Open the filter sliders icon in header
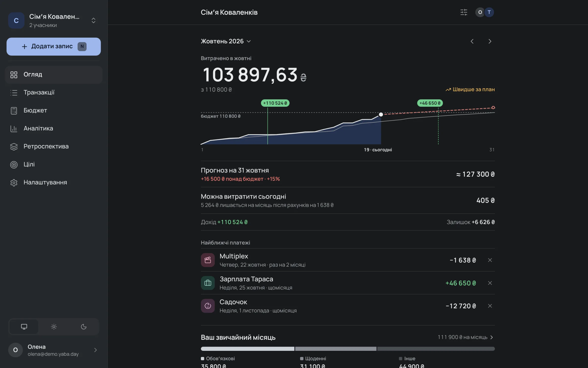This screenshot has width=588, height=368. tap(464, 12)
